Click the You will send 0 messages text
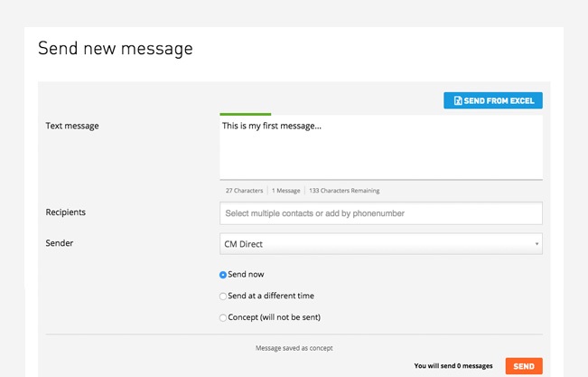This screenshot has width=588, height=377. click(x=453, y=366)
